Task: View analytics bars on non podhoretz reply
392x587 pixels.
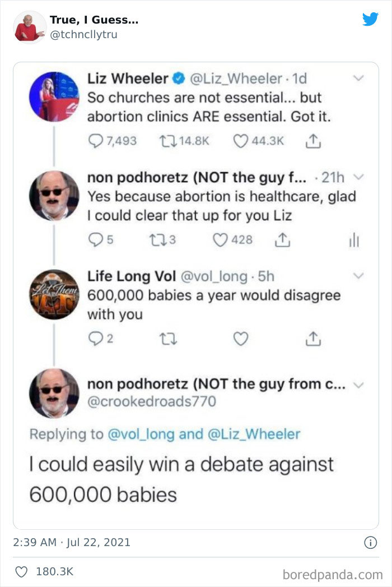Action: pyautogui.click(x=354, y=240)
